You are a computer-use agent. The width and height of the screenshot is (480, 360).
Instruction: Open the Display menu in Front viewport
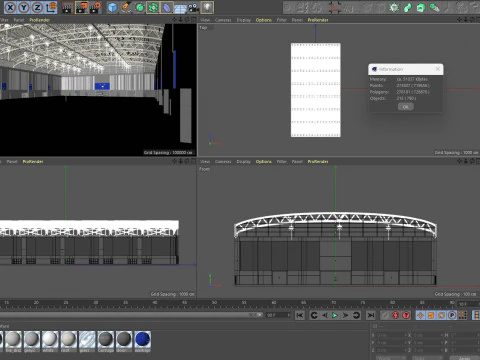(244, 162)
